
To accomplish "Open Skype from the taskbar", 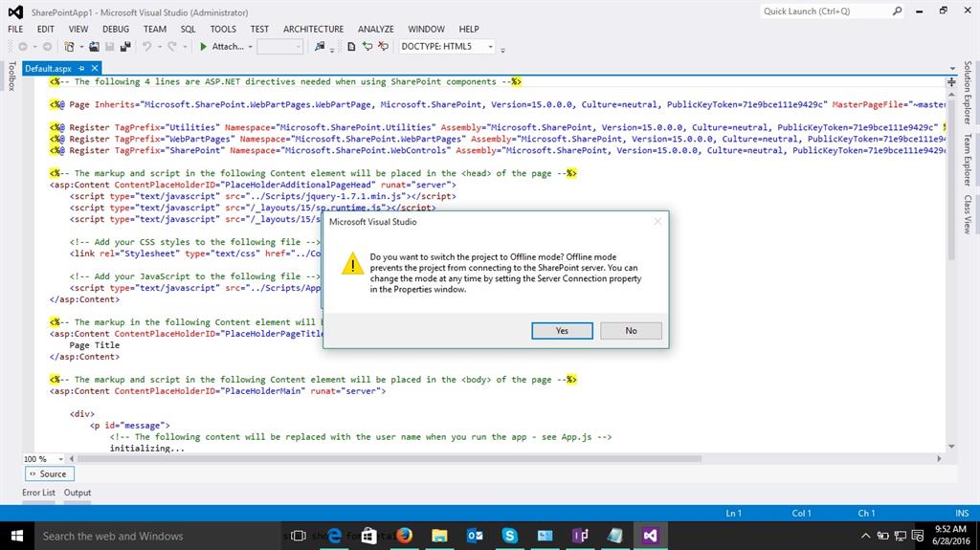I will click(510, 536).
